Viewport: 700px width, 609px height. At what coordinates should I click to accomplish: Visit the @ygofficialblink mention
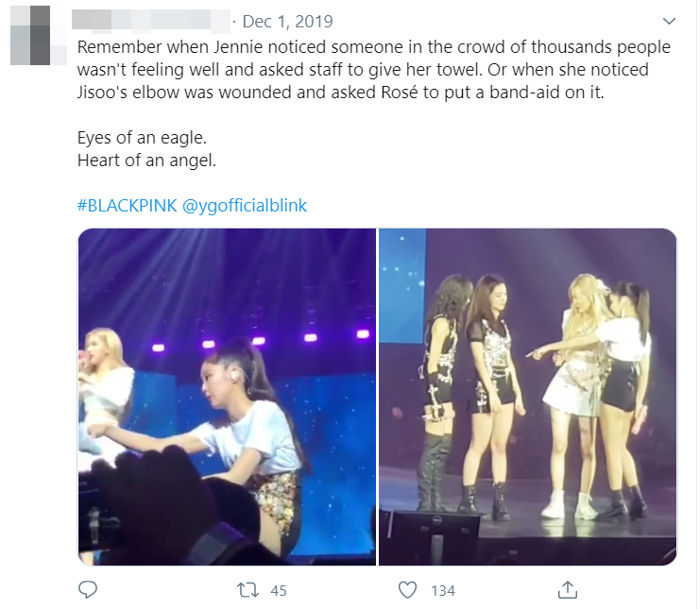pos(245,206)
